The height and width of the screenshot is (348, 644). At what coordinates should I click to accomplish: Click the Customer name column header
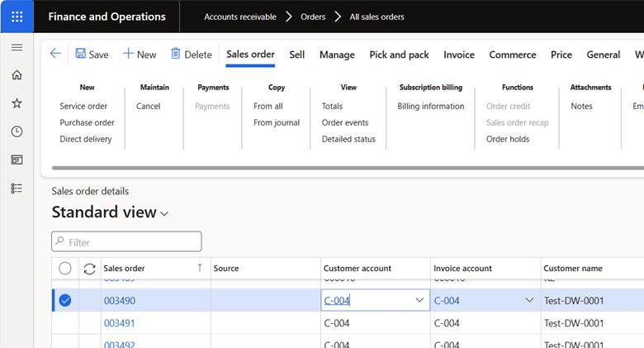point(573,268)
